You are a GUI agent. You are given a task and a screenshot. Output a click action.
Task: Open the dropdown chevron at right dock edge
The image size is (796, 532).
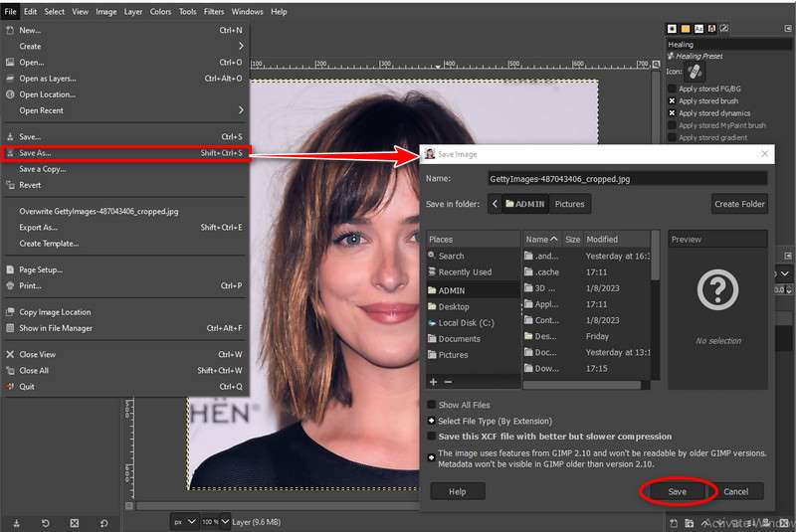click(785, 273)
